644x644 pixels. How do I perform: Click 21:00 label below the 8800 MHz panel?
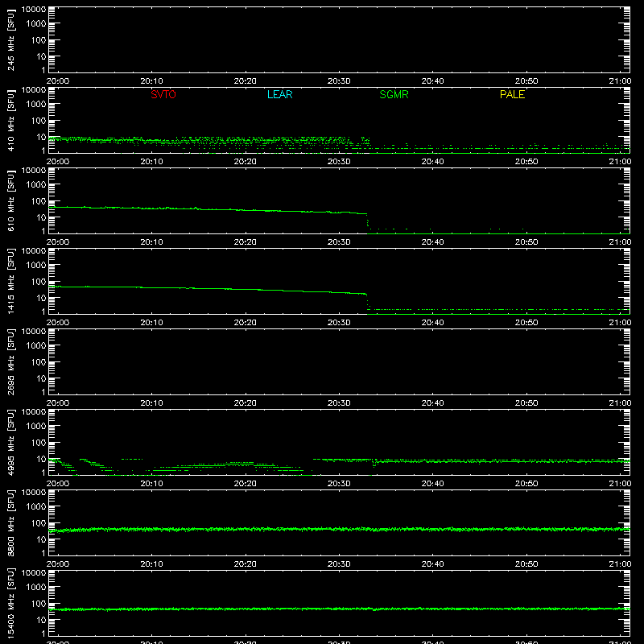620,564
